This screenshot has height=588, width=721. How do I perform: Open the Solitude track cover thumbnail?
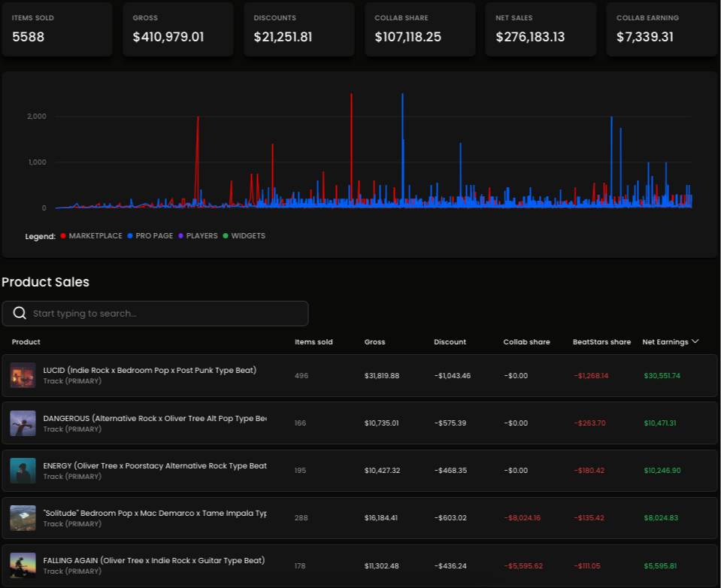pos(23,518)
